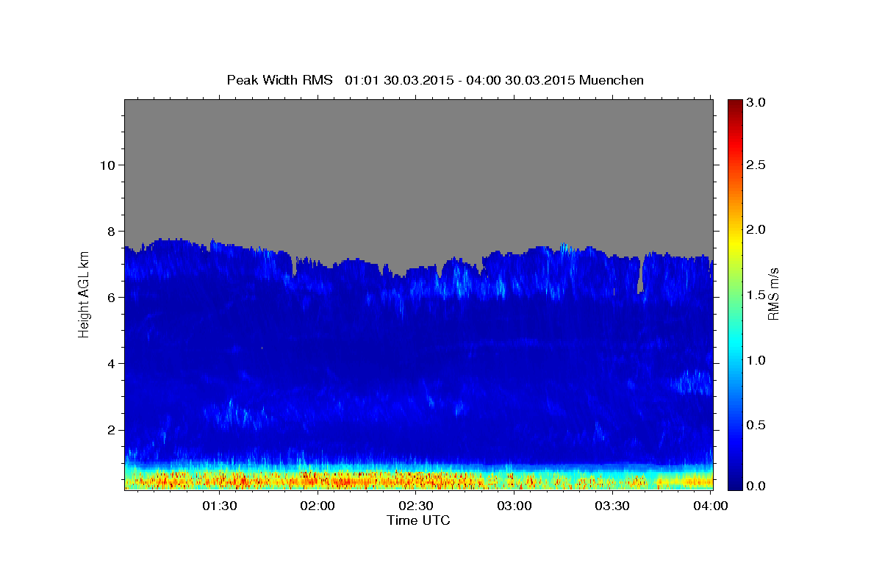Click the colorbar value 2.5

coord(756,165)
